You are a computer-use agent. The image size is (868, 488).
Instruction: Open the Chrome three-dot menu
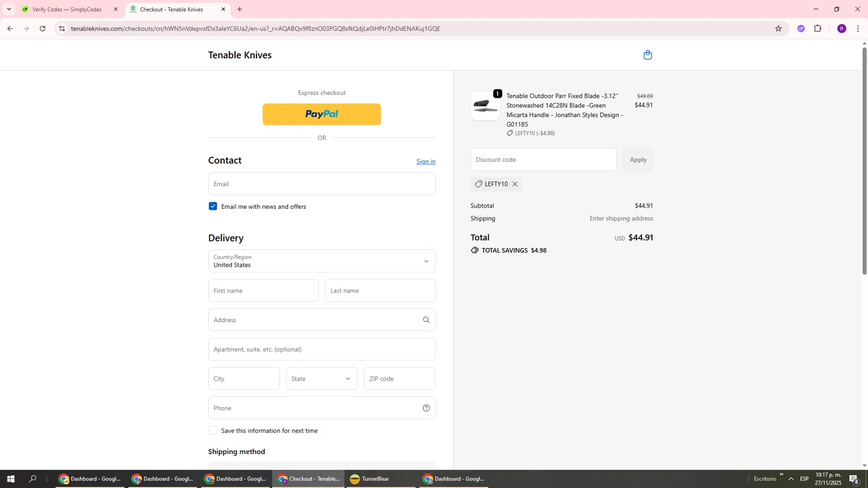pyautogui.click(x=858, y=28)
